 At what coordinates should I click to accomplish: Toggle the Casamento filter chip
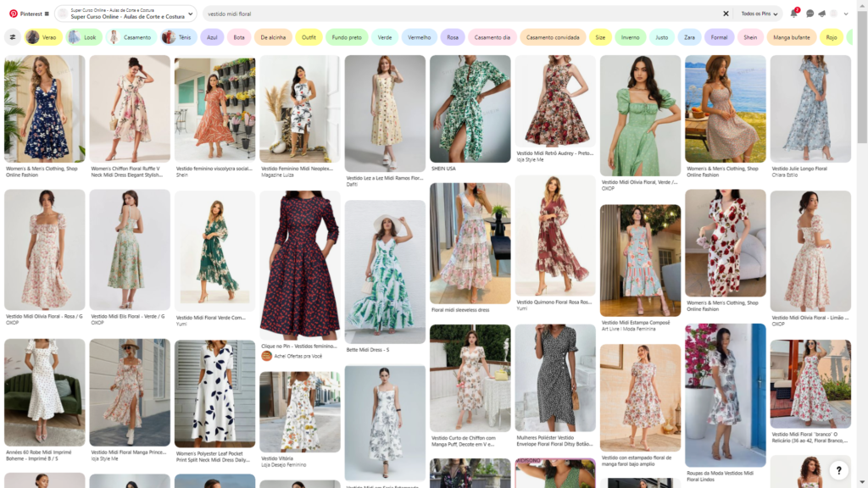[x=131, y=37]
